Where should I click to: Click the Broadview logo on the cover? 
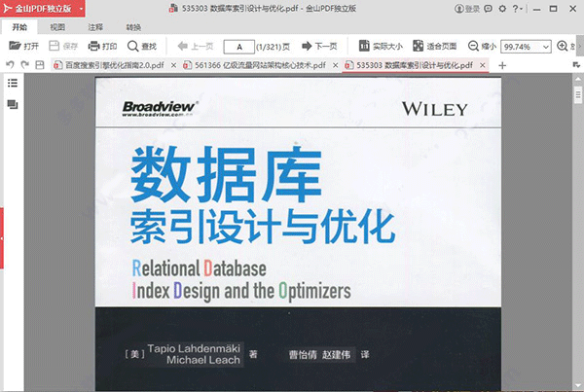click(x=160, y=108)
